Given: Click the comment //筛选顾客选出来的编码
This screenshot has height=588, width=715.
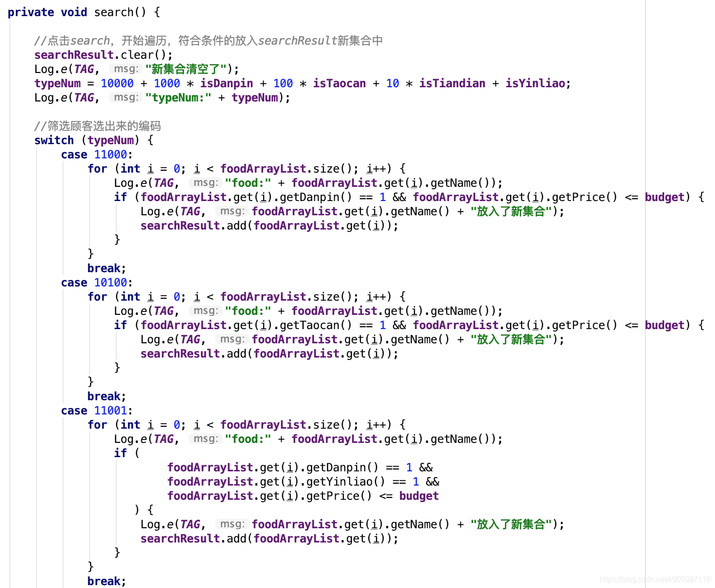Looking at the screenshot, I should [x=98, y=126].
